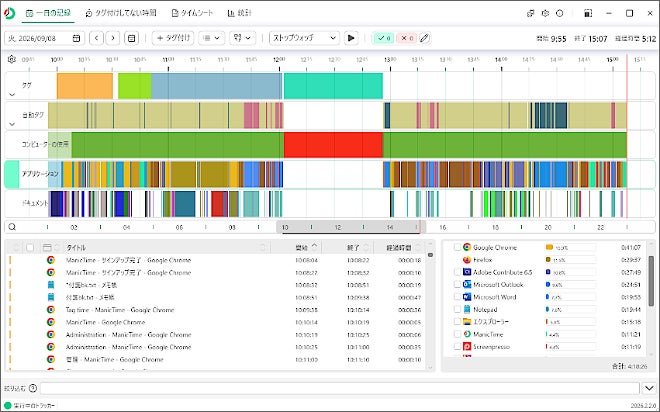The image size is (660, 412).
Task: Select the Tag time - ManicTime - Google Chrome row
Action: (217, 310)
